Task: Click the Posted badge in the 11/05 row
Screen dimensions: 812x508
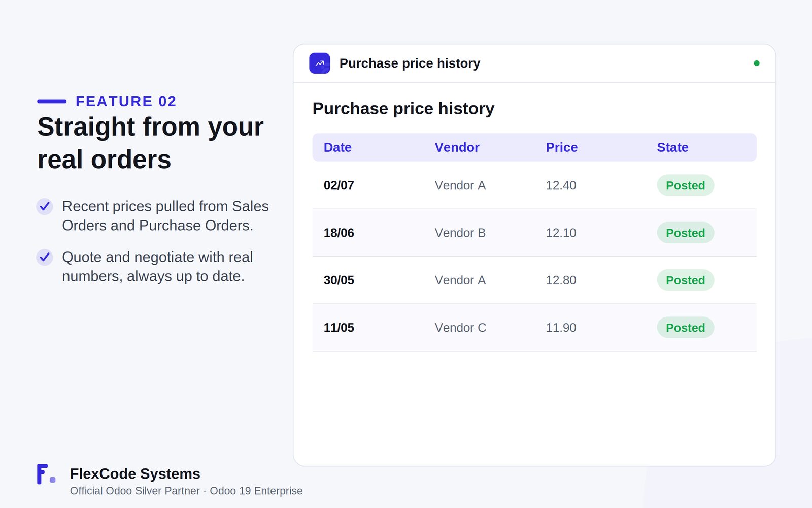Action: (x=686, y=328)
